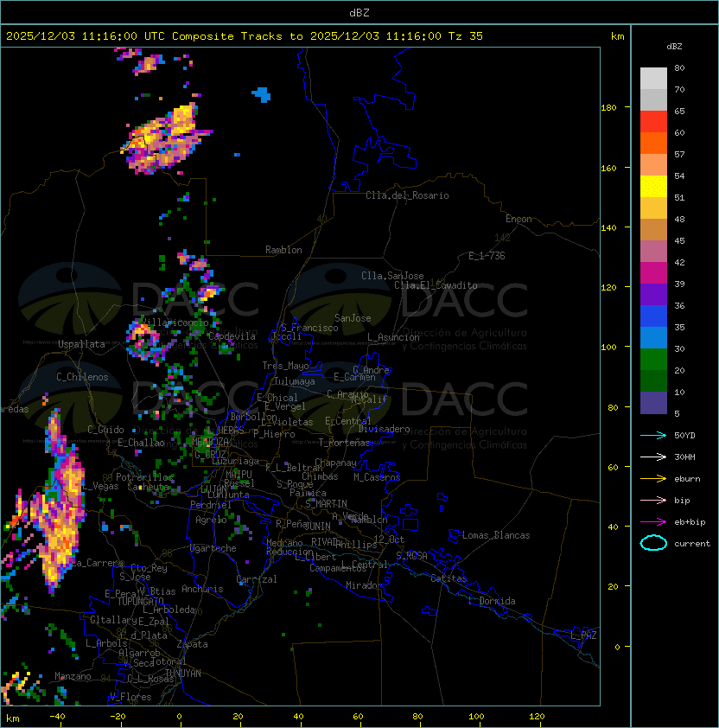The image size is (719, 728).
Task: Click the 'L_Dormida' map label
Action: (x=492, y=601)
